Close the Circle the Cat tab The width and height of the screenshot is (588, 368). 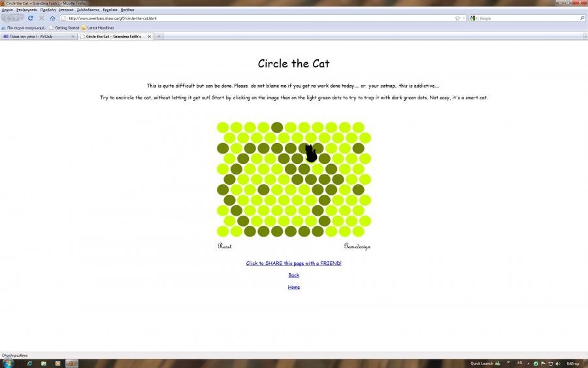point(150,37)
